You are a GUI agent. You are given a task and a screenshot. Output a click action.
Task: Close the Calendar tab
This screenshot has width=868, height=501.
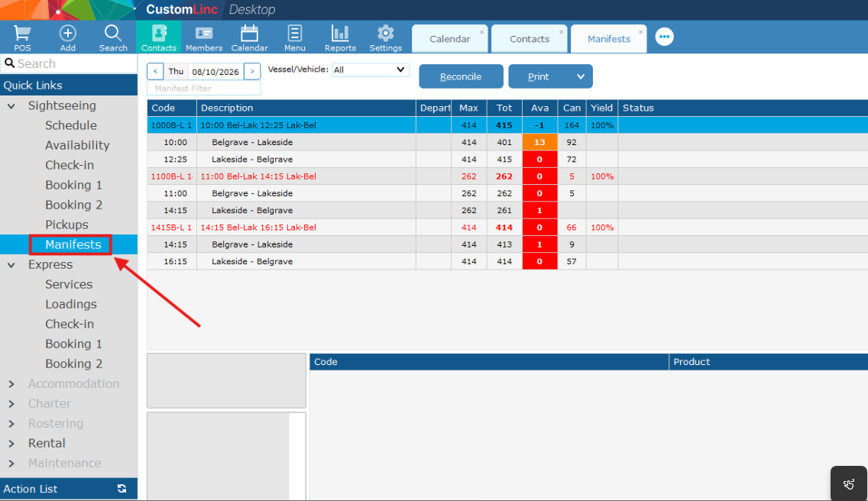(x=481, y=32)
